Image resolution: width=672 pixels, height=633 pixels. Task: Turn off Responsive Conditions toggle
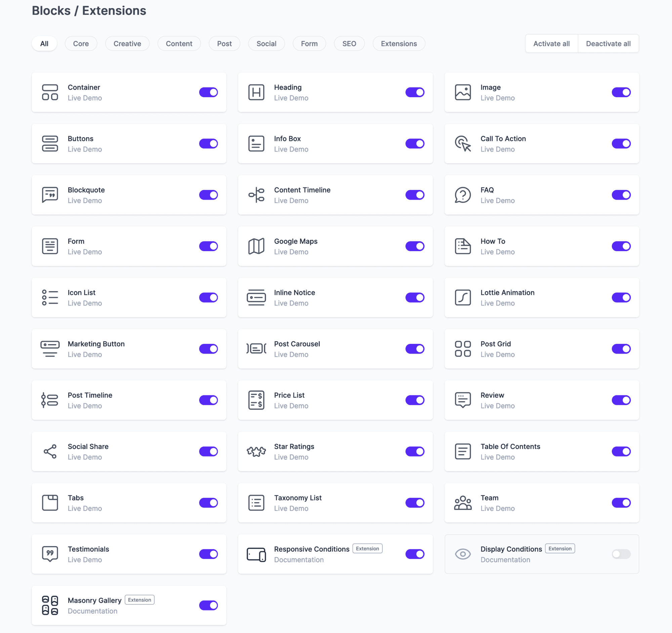[x=415, y=554]
